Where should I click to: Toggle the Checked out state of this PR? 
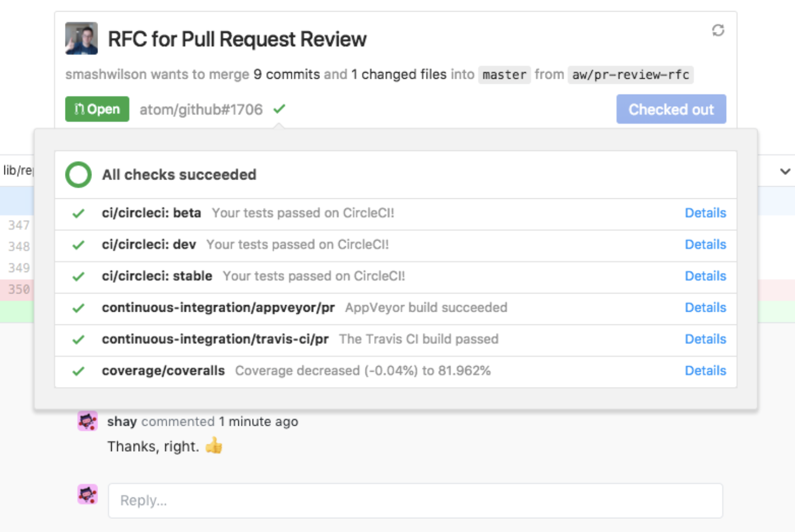(x=671, y=109)
